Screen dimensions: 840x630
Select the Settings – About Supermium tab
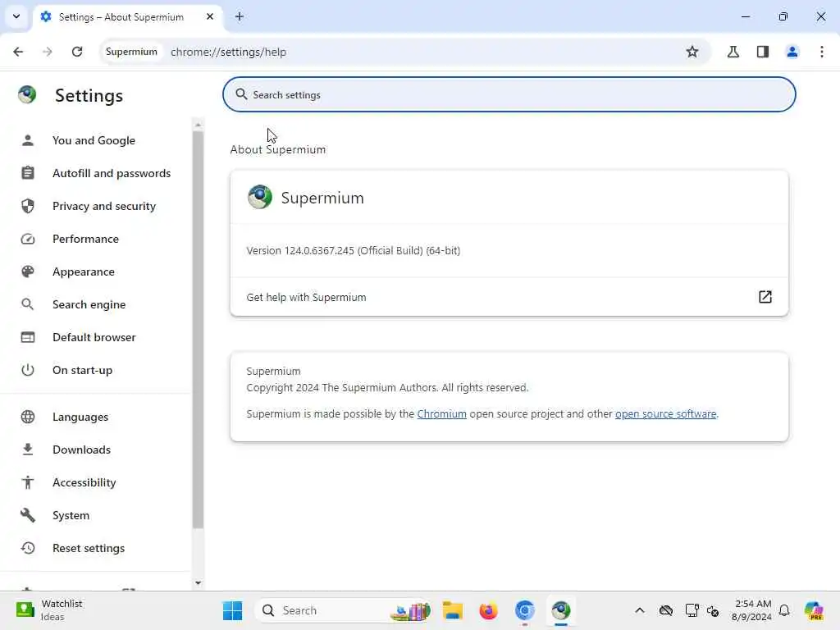point(129,16)
